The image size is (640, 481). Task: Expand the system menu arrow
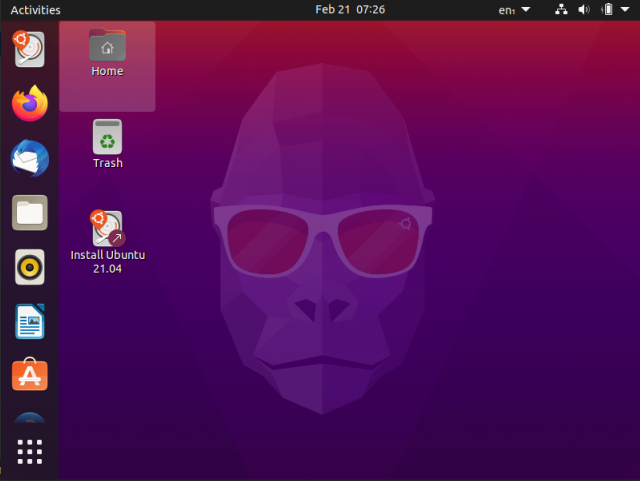(625, 9)
